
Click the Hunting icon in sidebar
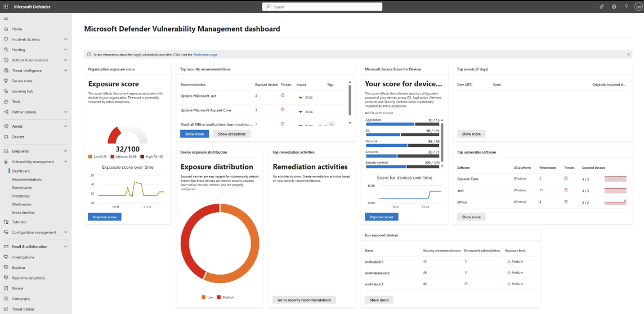tap(6, 50)
